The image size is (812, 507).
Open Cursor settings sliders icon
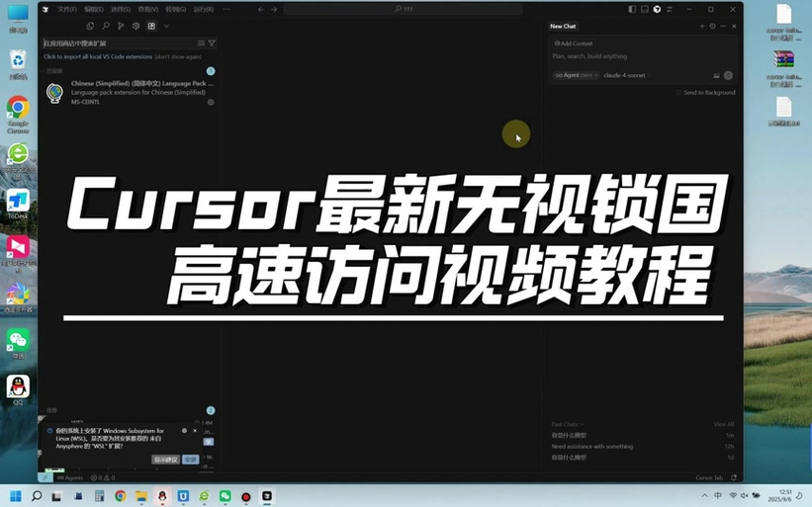tap(670, 9)
